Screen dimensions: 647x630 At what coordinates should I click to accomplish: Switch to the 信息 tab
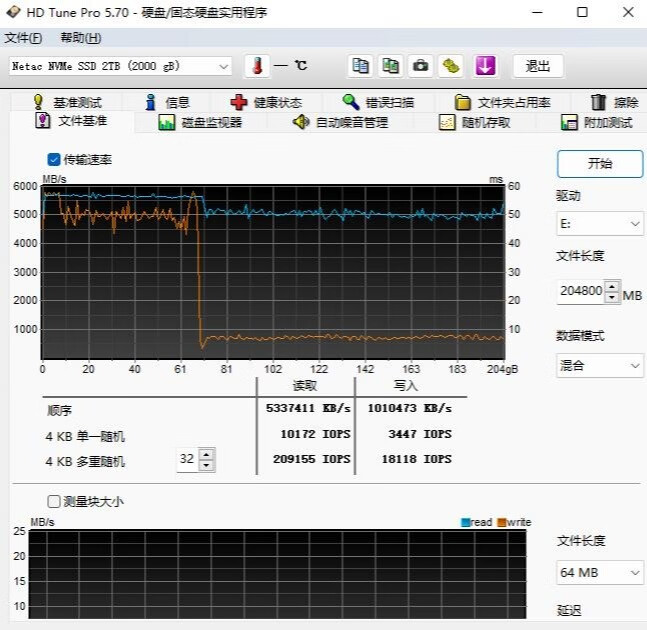point(167,102)
